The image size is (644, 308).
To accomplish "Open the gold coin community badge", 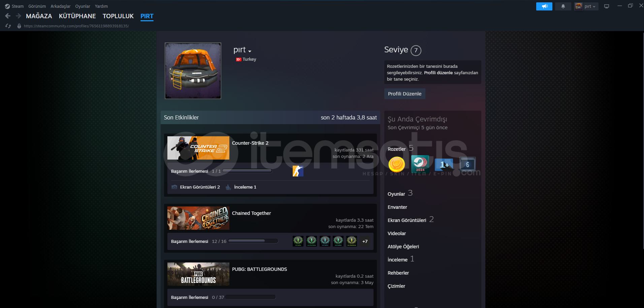I will 397,165.
